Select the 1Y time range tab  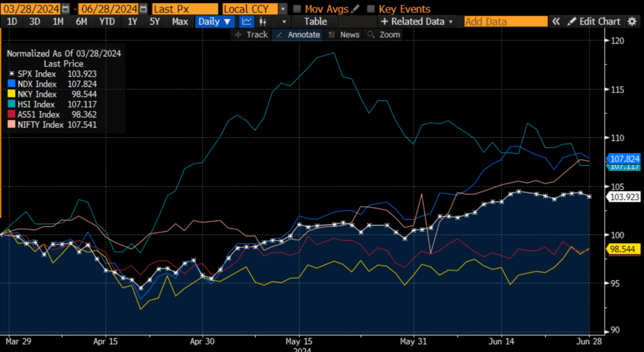pyautogui.click(x=132, y=21)
